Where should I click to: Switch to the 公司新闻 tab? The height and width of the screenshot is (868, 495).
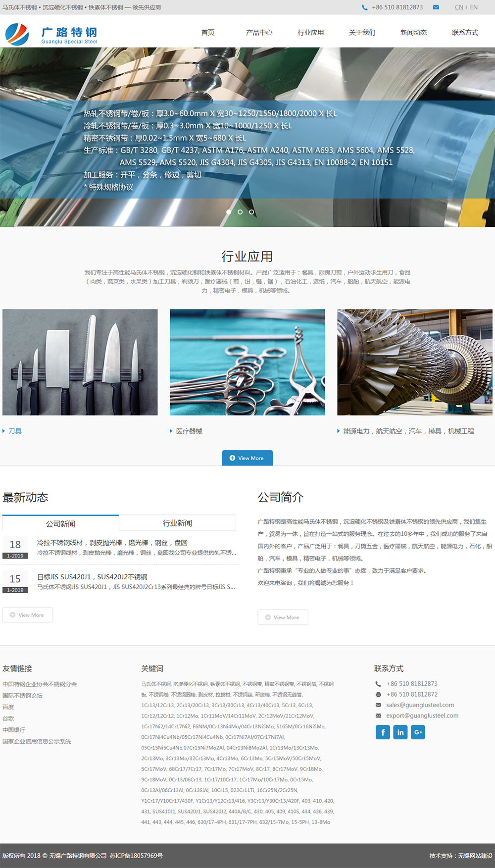tap(60, 523)
